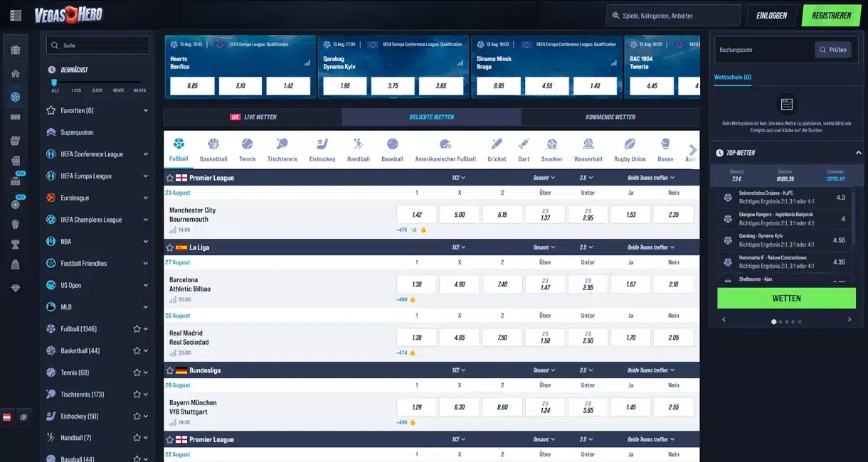This screenshot has width=868, height=462.
Task: Open the Gesamt dropdown in Bundesliga header
Action: (x=544, y=370)
